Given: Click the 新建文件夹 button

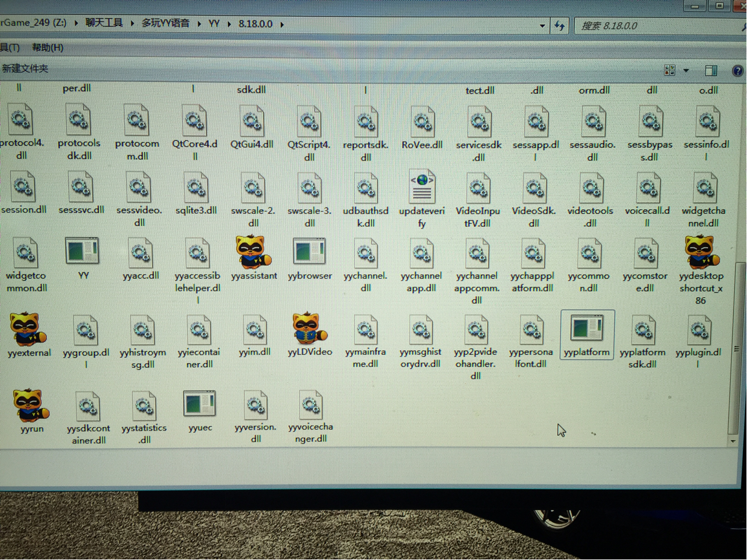Looking at the screenshot, I should tap(25, 69).
